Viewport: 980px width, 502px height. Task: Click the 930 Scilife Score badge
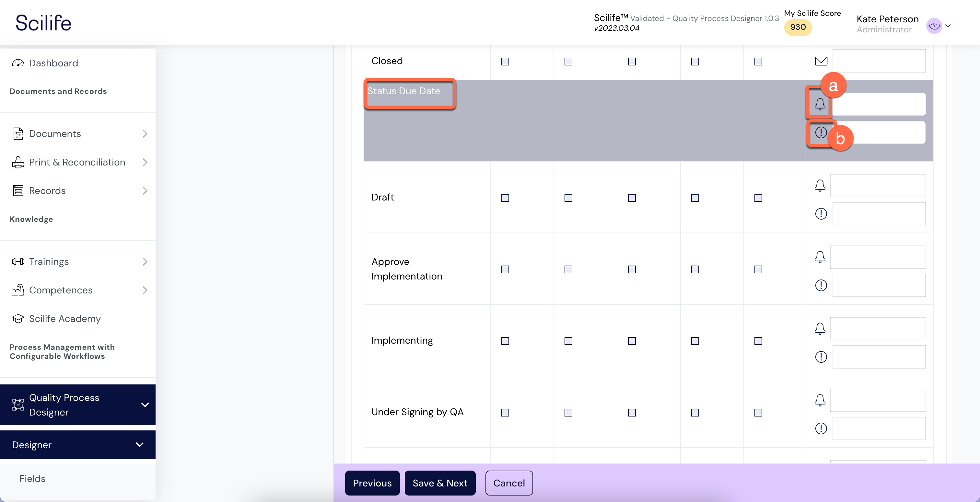[x=798, y=27]
